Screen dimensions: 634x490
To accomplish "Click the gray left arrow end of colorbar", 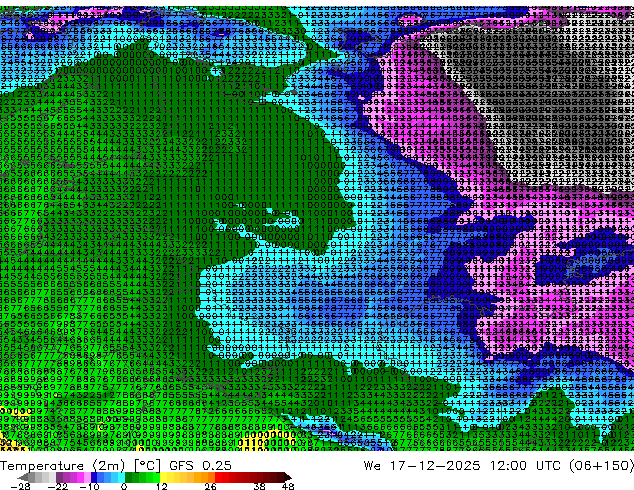I will tap(23, 477).
